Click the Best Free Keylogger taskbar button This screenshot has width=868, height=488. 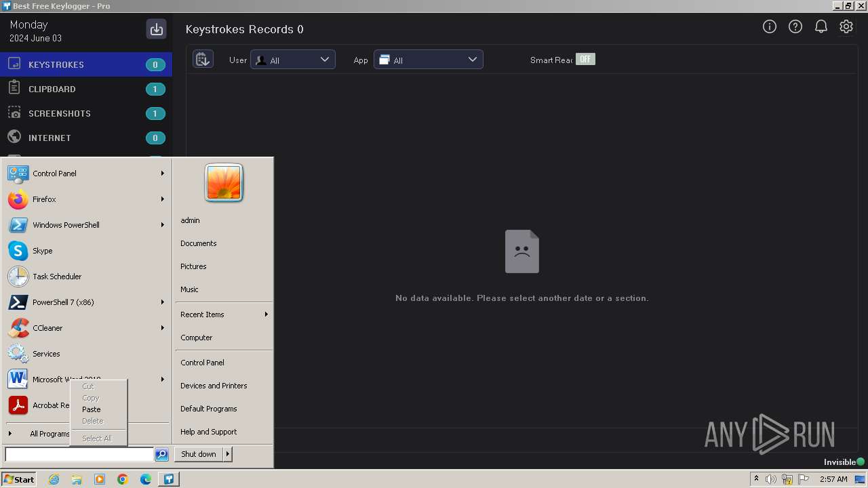[169, 479]
